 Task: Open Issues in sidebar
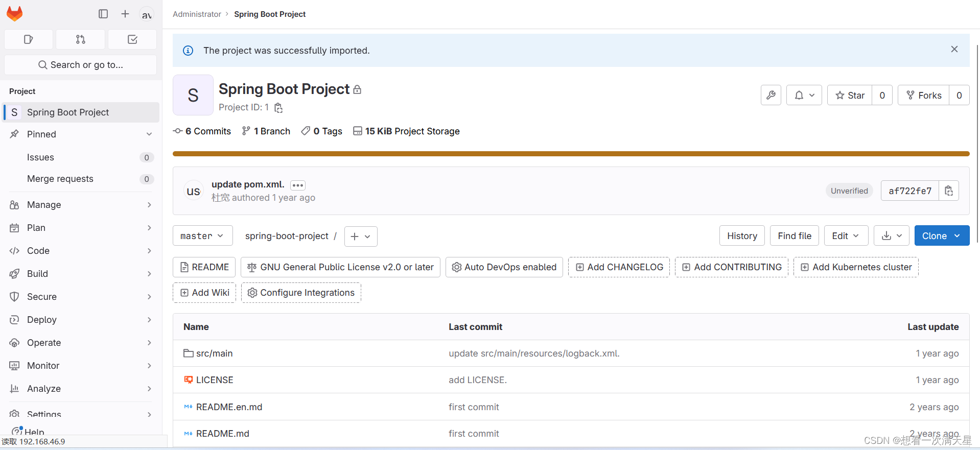point(82,157)
